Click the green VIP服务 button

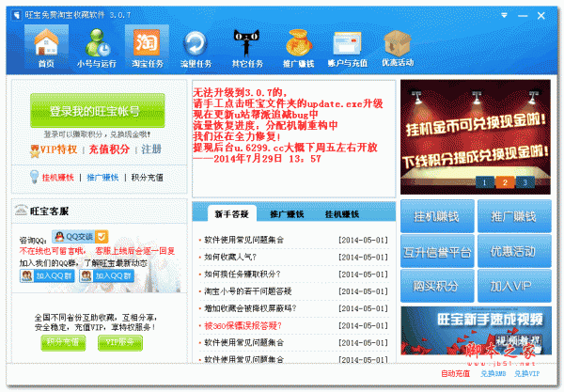pyautogui.click(x=120, y=342)
